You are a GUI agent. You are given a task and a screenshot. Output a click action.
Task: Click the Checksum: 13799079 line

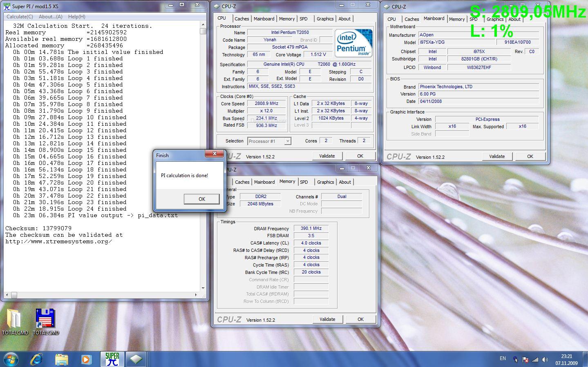point(38,228)
